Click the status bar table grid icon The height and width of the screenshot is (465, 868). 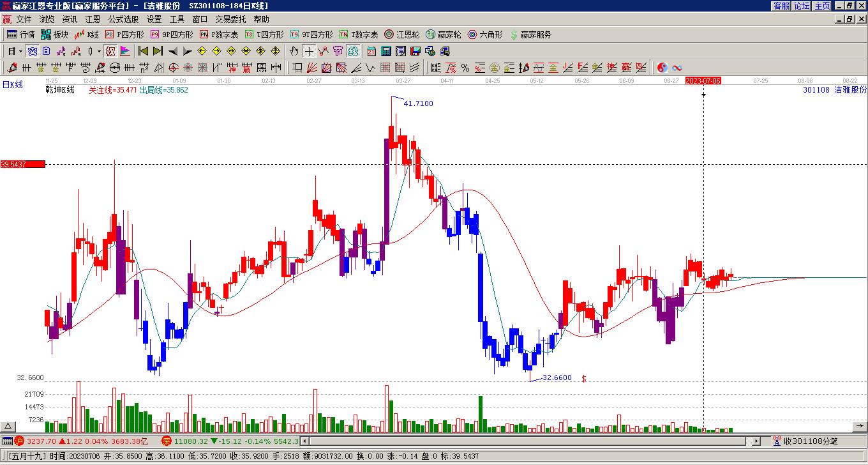click(x=7, y=441)
